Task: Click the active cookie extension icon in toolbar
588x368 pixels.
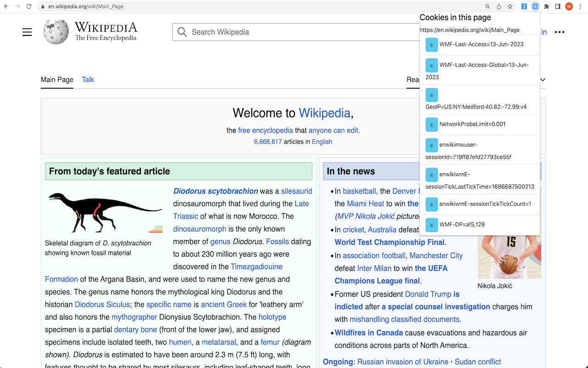Action: pyautogui.click(x=535, y=6)
